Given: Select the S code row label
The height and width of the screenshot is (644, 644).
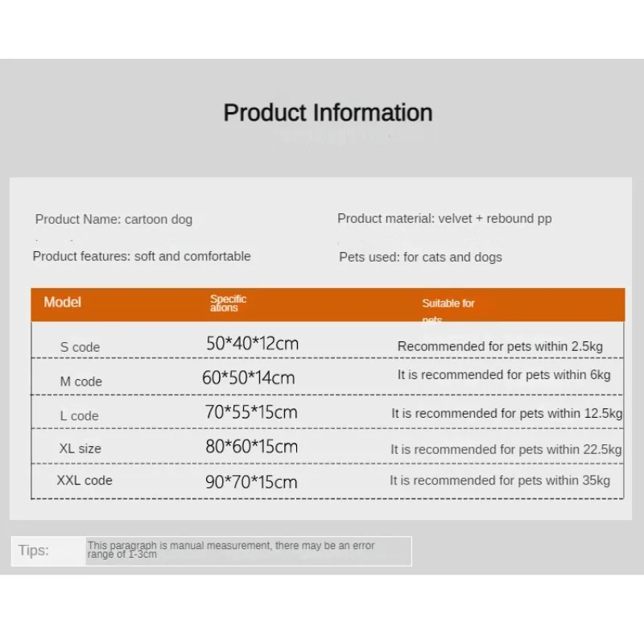Looking at the screenshot, I should pyautogui.click(x=80, y=347).
